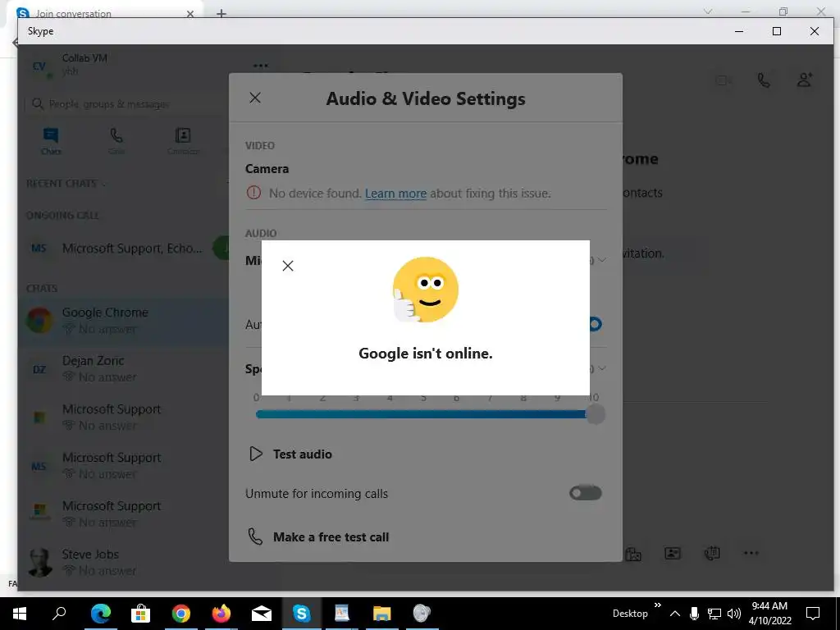The height and width of the screenshot is (630, 840).
Task: Open Windows taskbar search
Action: click(59, 614)
